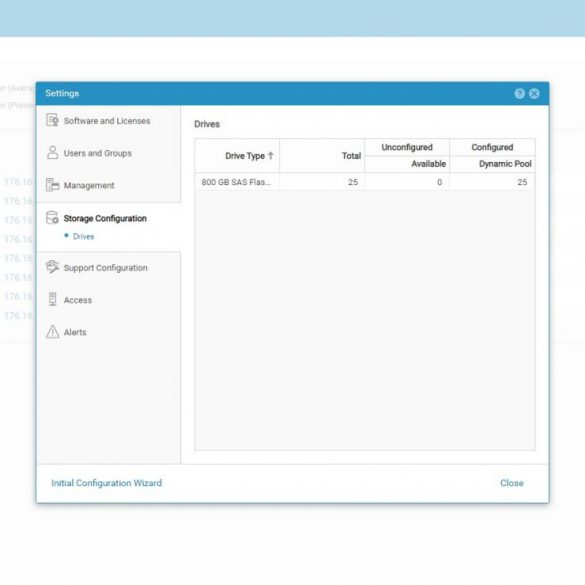Toggle sort arrow beside Drive Type
This screenshot has height=585, width=585.
pos(270,156)
